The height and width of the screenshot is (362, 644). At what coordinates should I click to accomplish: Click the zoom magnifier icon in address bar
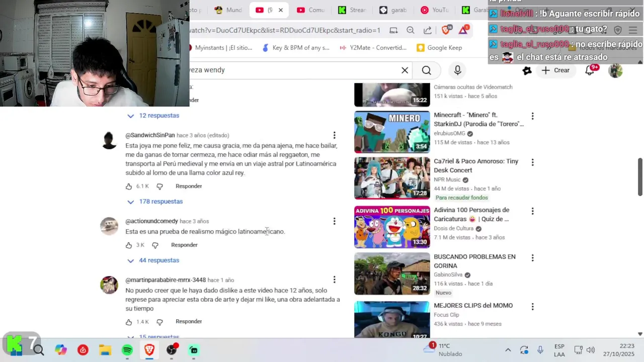pyautogui.click(x=411, y=30)
